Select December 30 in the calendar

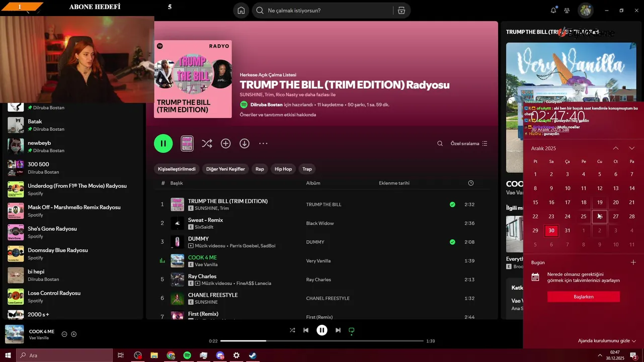tap(551, 230)
